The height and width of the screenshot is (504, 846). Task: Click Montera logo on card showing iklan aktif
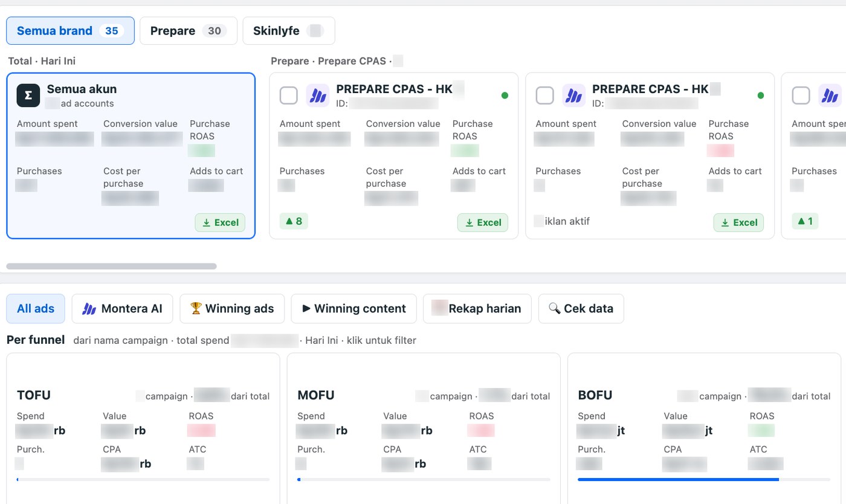[573, 95]
